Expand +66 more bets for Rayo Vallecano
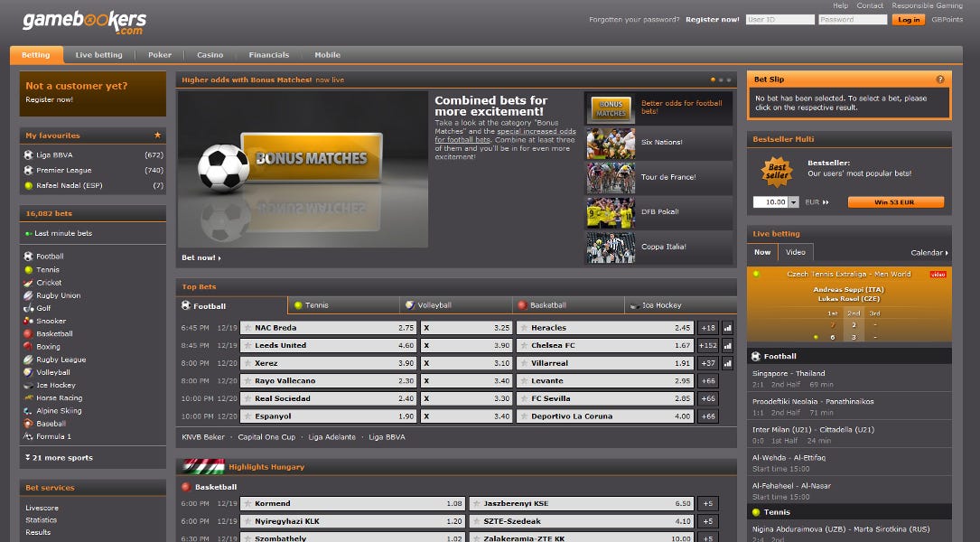Image resolution: width=980 pixels, height=542 pixels. [708, 380]
